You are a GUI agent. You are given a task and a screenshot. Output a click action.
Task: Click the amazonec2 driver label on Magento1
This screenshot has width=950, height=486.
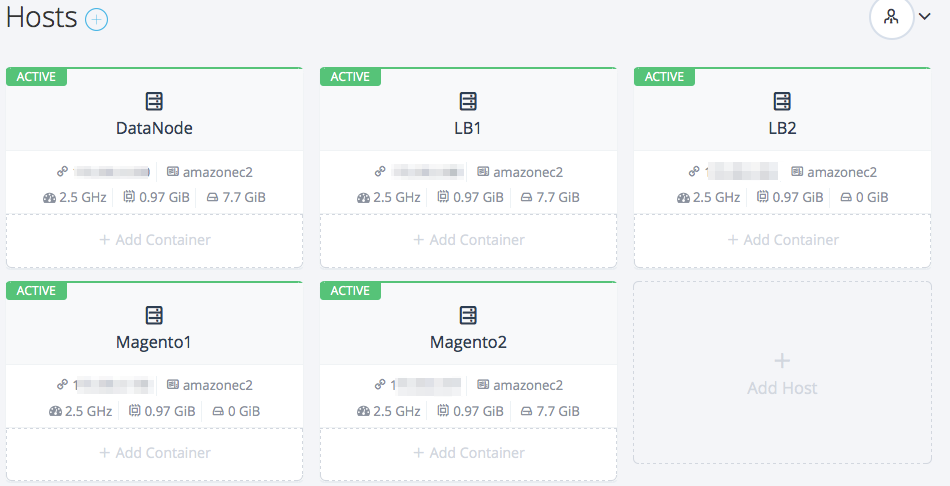click(x=217, y=385)
